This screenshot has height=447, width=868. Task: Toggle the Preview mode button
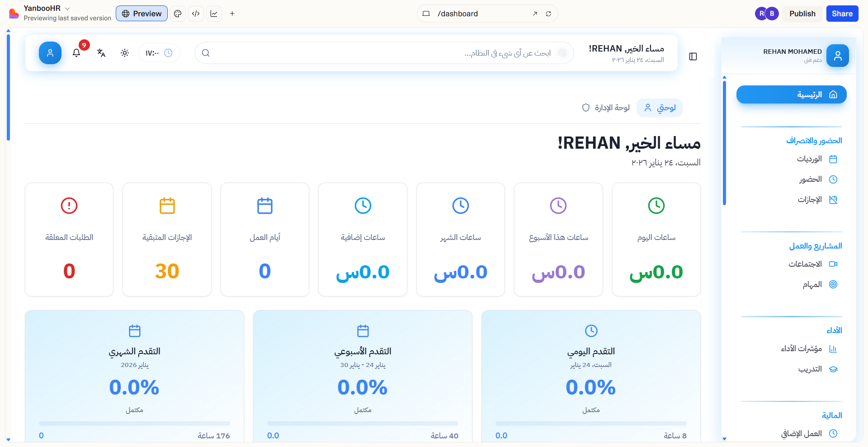point(142,14)
